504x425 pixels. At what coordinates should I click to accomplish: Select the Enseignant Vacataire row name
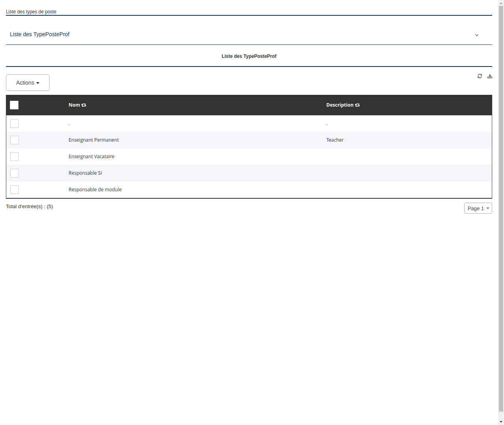(91, 157)
